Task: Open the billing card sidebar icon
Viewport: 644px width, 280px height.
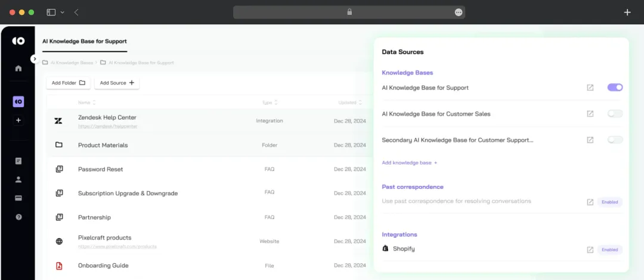Action: pos(18,198)
